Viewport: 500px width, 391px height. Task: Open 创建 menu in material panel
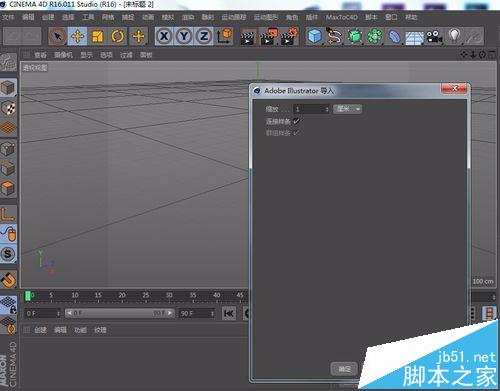tap(40, 330)
